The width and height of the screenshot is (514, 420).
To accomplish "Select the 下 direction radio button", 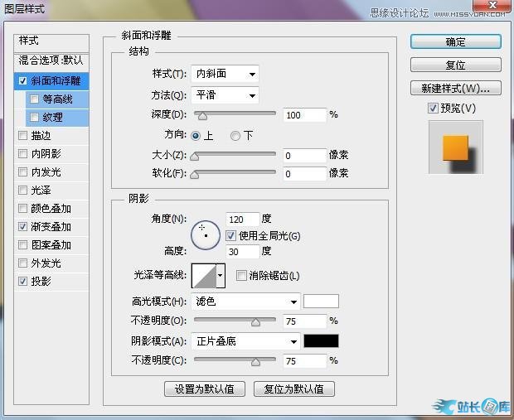I will tap(235, 135).
